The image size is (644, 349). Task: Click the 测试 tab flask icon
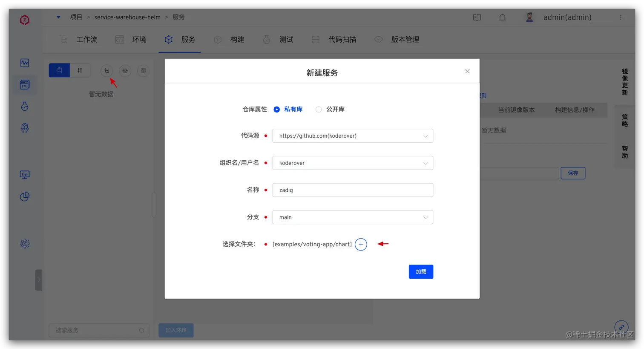click(x=267, y=40)
